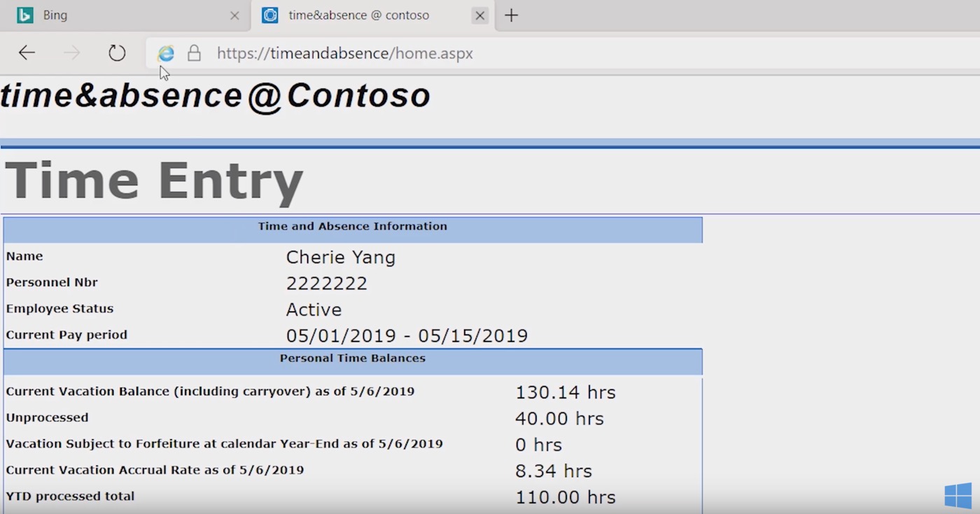Click the padlock security icon
Viewport: 980px width, 514px height.
click(x=195, y=53)
